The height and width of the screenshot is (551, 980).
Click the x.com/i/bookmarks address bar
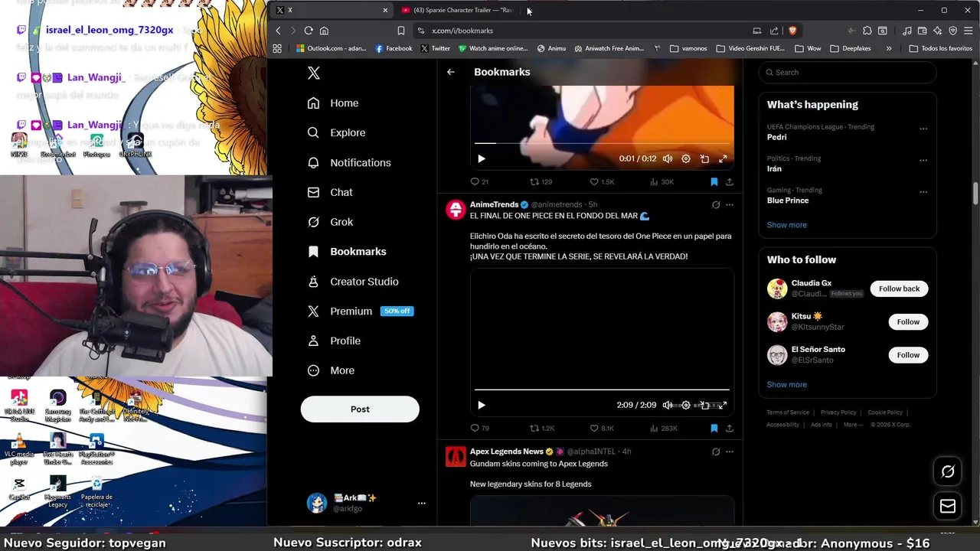click(582, 31)
